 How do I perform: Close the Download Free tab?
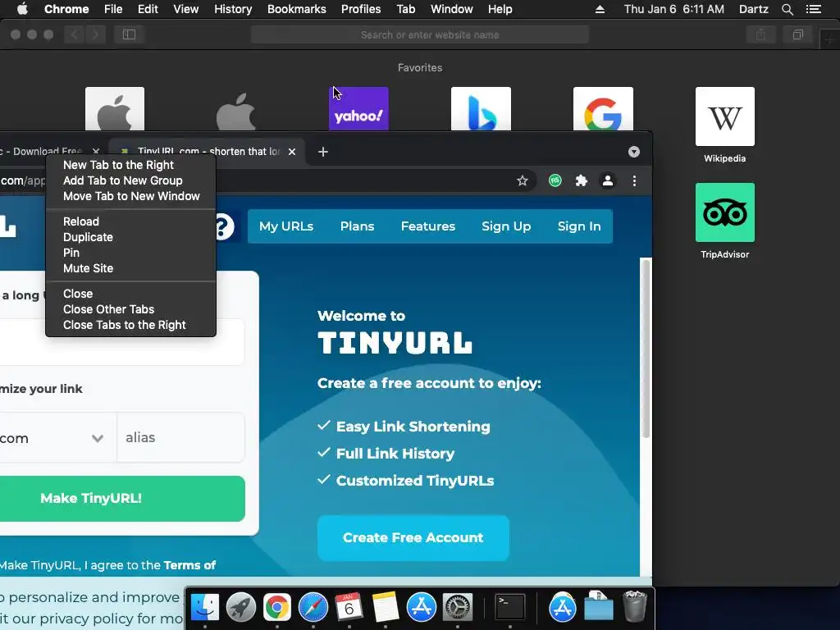96,152
